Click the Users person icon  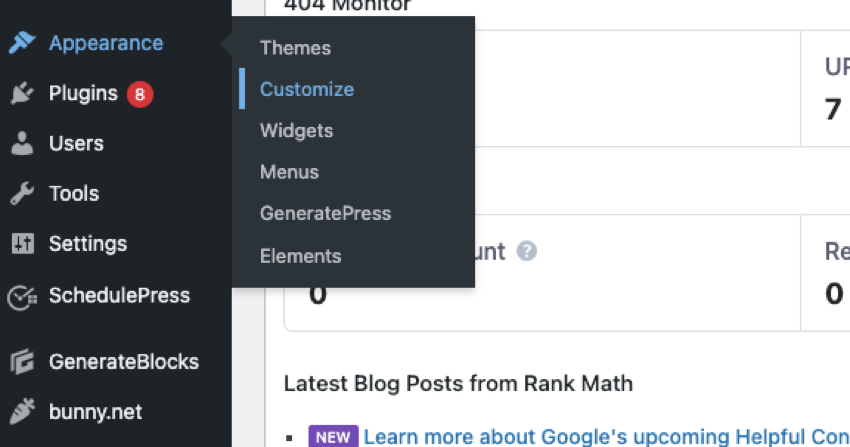pyautogui.click(x=22, y=144)
